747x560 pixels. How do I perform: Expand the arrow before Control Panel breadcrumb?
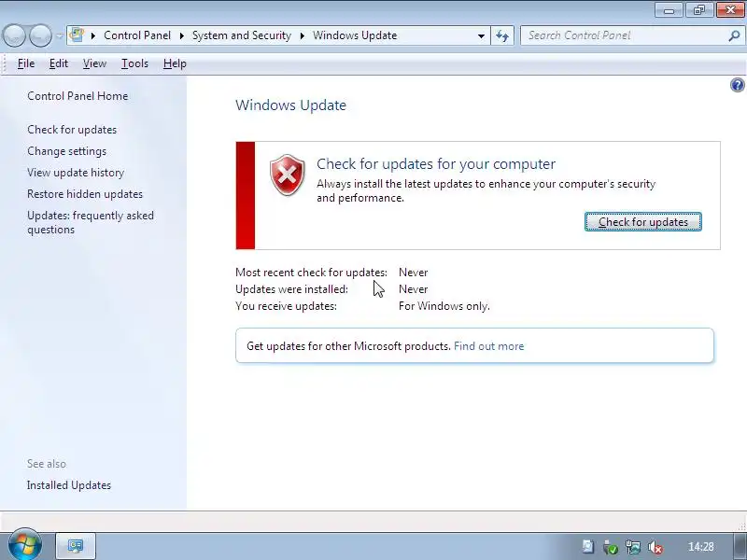coord(93,35)
